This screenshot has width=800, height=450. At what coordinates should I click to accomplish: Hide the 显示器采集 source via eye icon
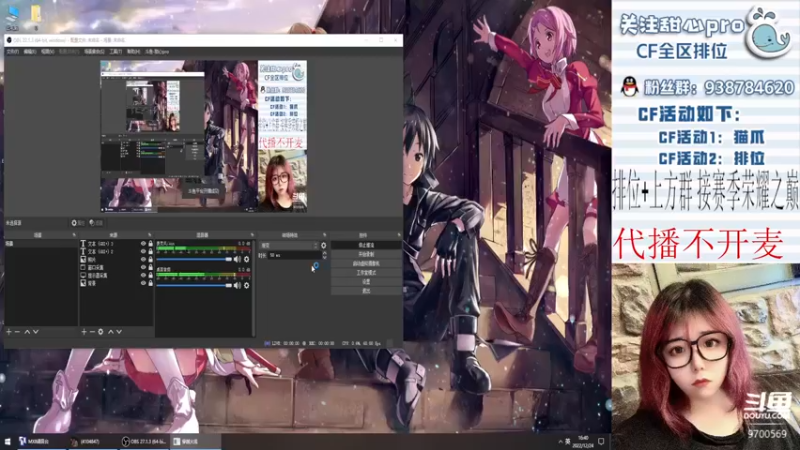point(143,275)
